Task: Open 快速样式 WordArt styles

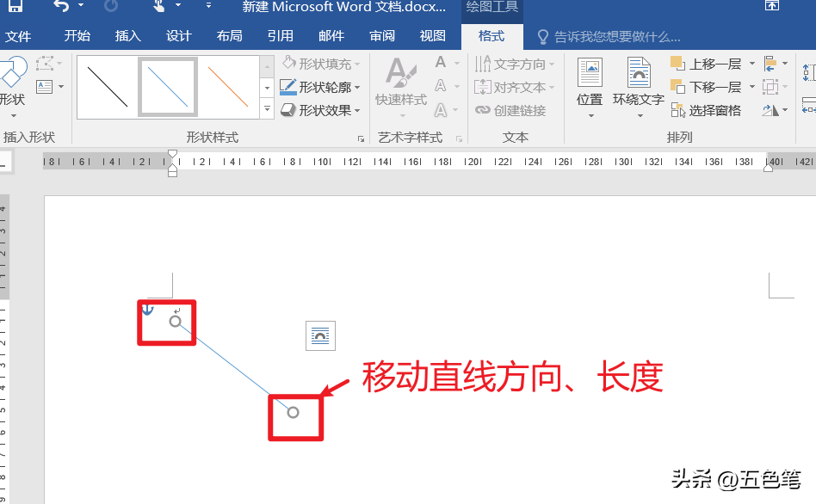Action: pyautogui.click(x=401, y=88)
